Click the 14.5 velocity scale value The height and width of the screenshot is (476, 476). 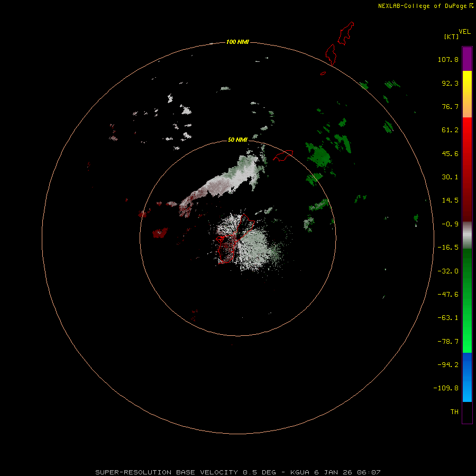click(x=450, y=200)
